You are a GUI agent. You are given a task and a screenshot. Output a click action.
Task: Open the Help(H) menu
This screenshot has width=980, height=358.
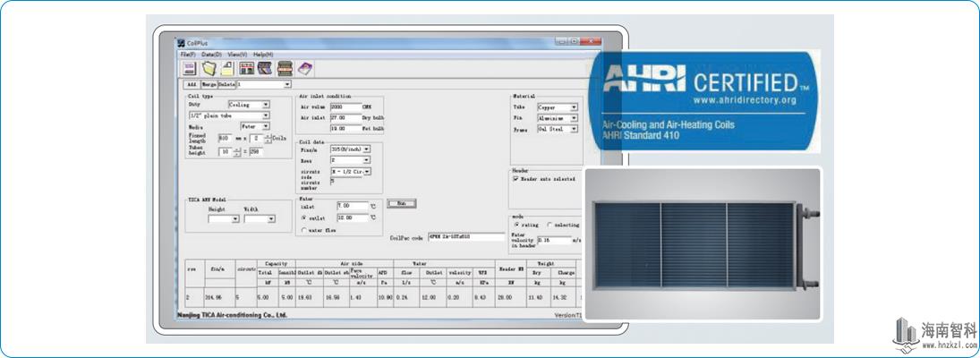pyautogui.click(x=263, y=55)
